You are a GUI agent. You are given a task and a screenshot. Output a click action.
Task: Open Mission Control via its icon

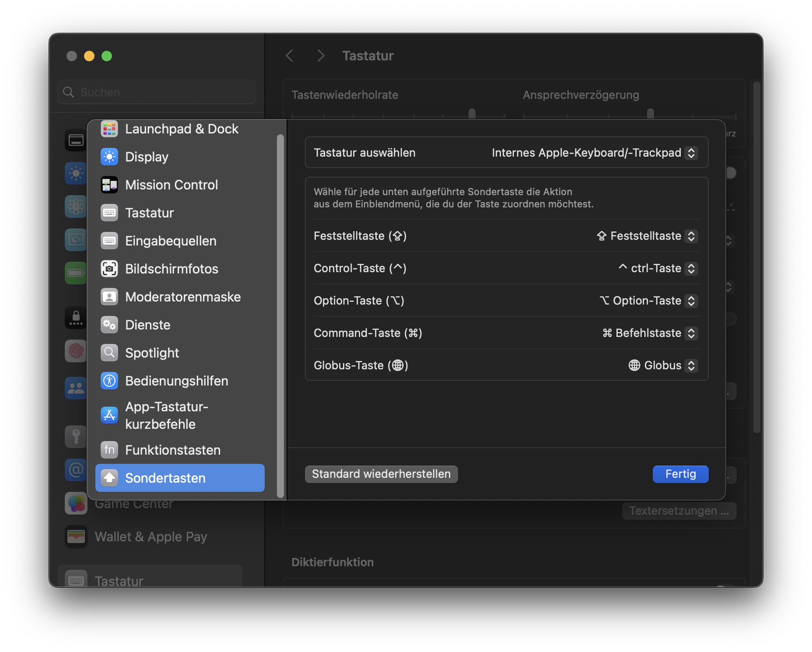[109, 185]
